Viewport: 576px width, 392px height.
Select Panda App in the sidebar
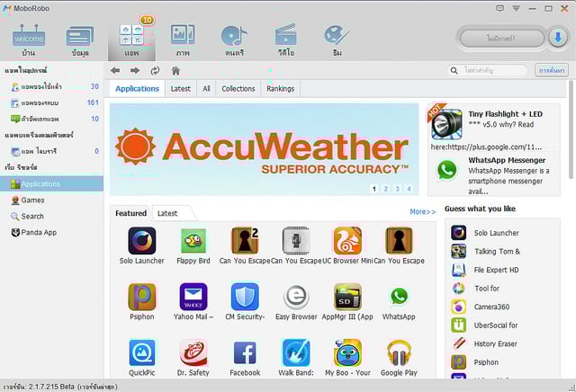pyautogui.click(x=51, y=232)
